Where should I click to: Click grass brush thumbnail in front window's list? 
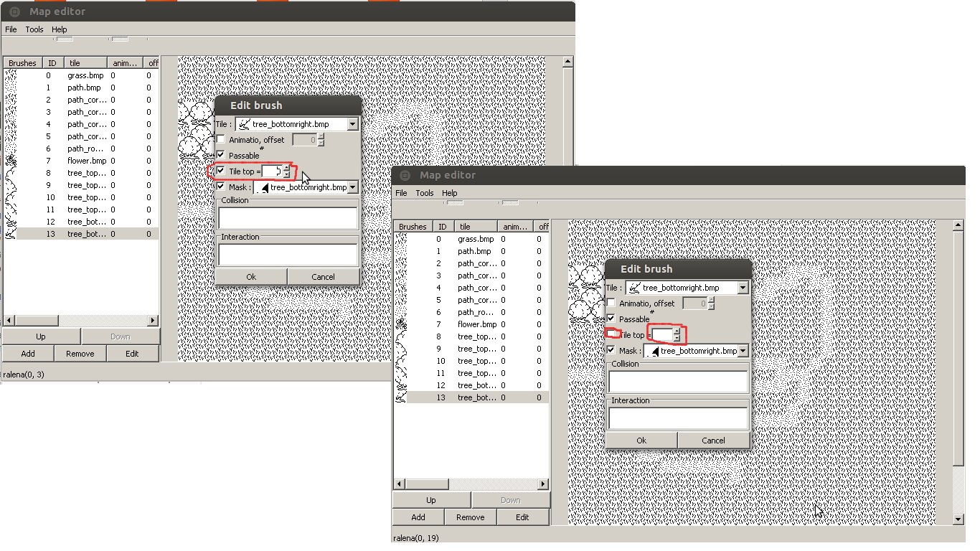tap(401, 239)
